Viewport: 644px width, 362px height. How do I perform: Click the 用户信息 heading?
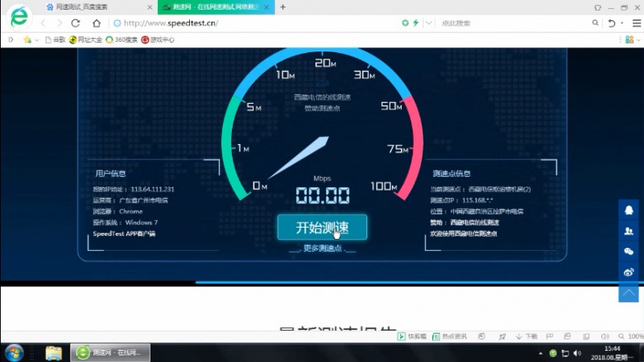tap(110, 174)
